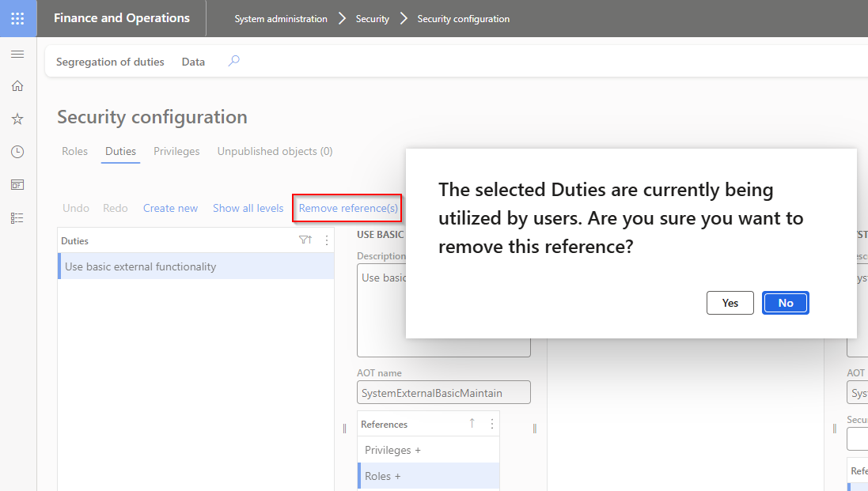Go to Home via sidebar icon
This screenshot has height=491, width=868.
17,86
